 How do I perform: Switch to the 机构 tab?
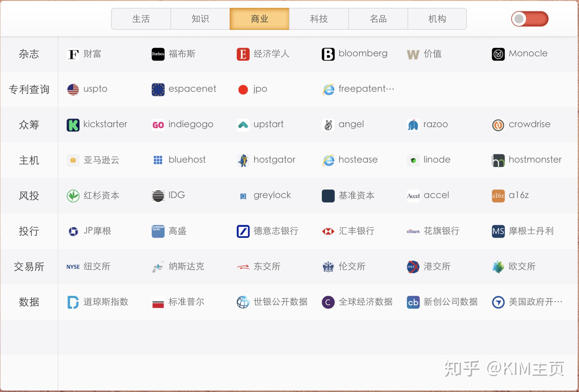pyautogui.click(x=437, y=19)
